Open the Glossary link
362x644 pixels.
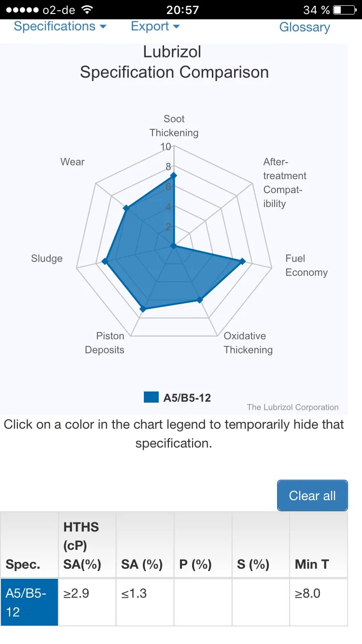pyautogui.click(x=305, y=27)
